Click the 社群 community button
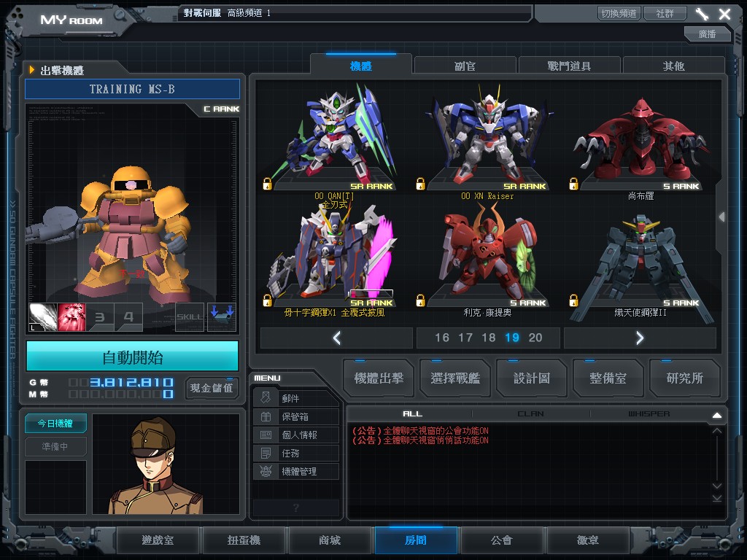The height and width of the screenshot is (560, 747). [x=665, y=13]
